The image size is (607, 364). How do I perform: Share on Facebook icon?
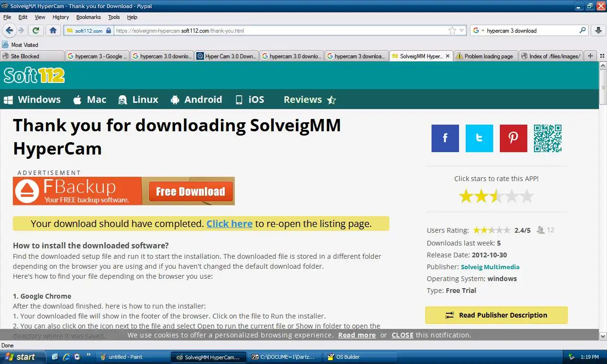coord(445,138)
